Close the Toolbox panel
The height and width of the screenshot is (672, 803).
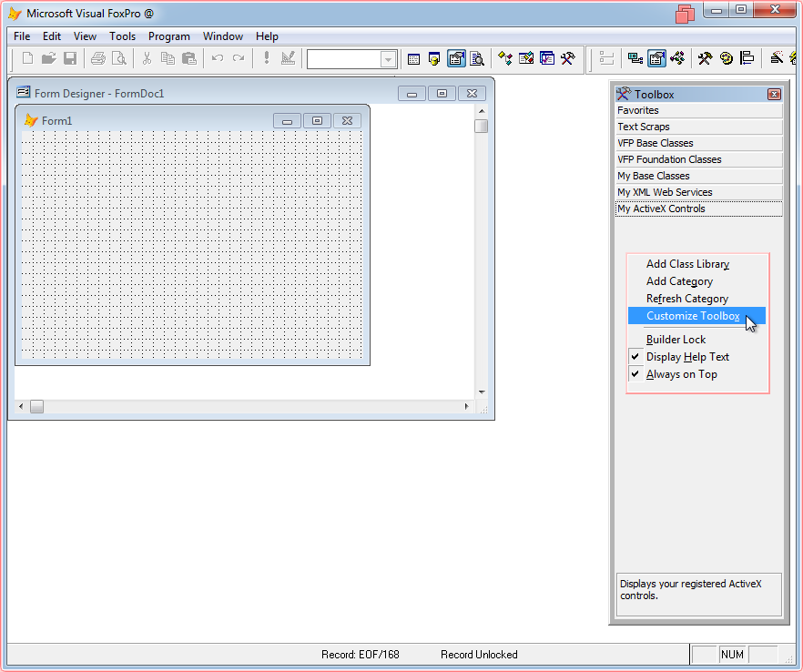[774, 95]
